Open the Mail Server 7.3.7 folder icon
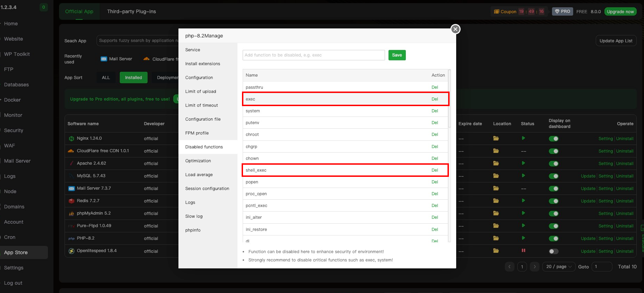Image resolution: width=644 pixels, height=293 pixels. coord(496,188)
